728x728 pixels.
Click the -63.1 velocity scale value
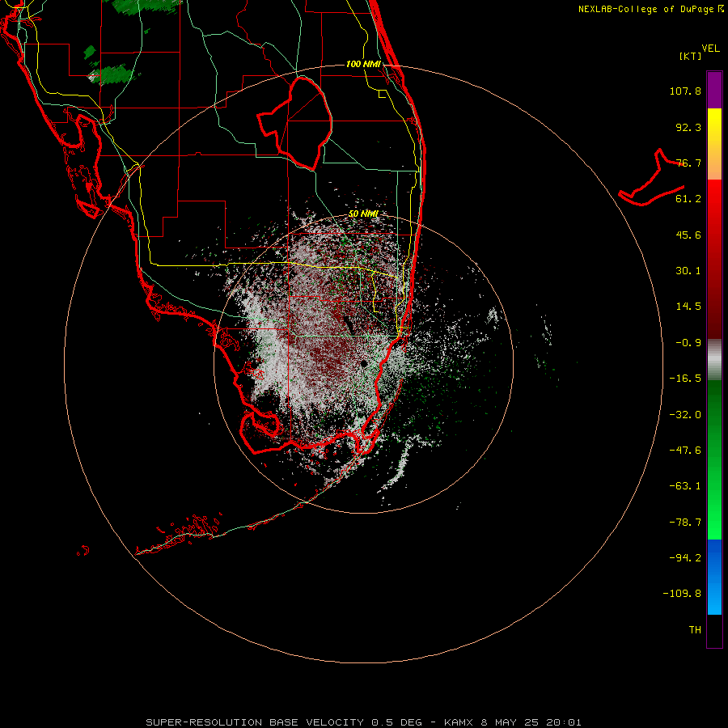click(685, 486)
